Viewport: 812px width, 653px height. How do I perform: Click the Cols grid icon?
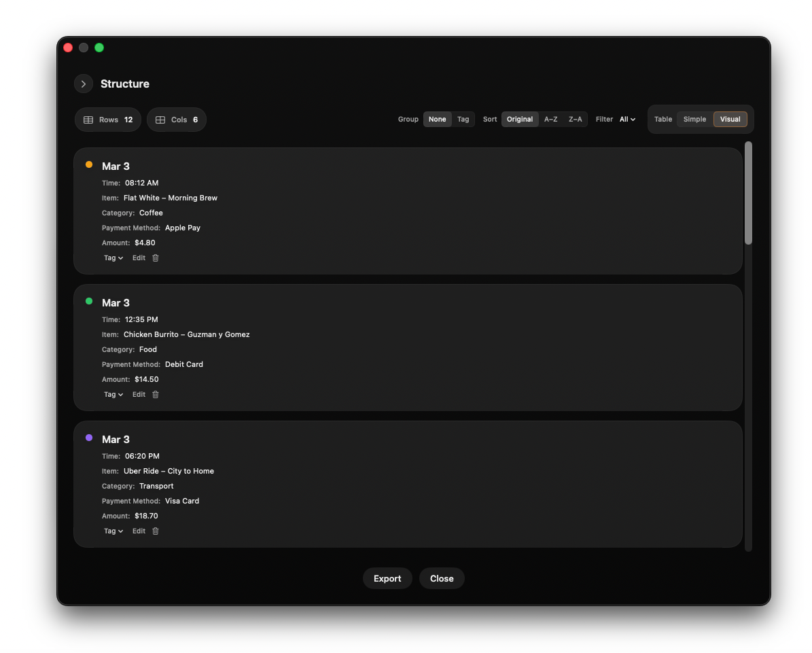[x=160, y=120]
